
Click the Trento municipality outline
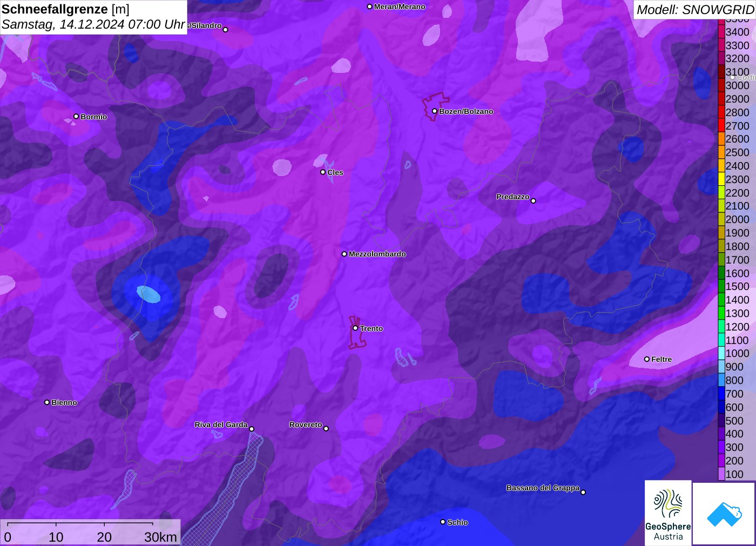[356, 333]
